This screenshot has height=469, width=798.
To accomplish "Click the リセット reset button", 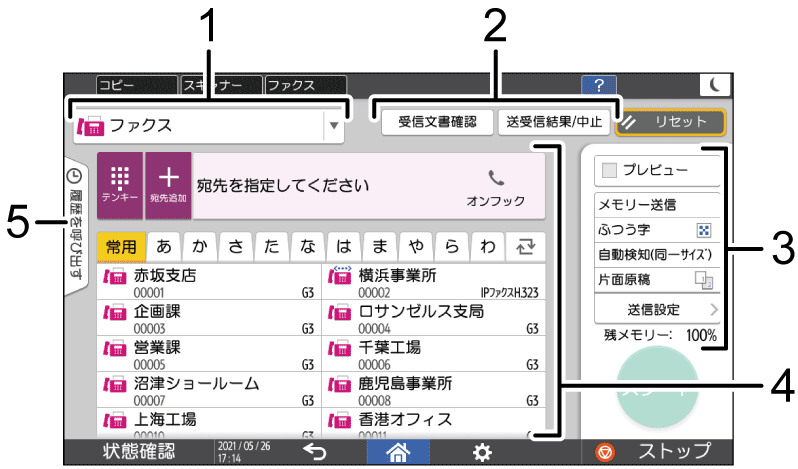I will point(670,122).
